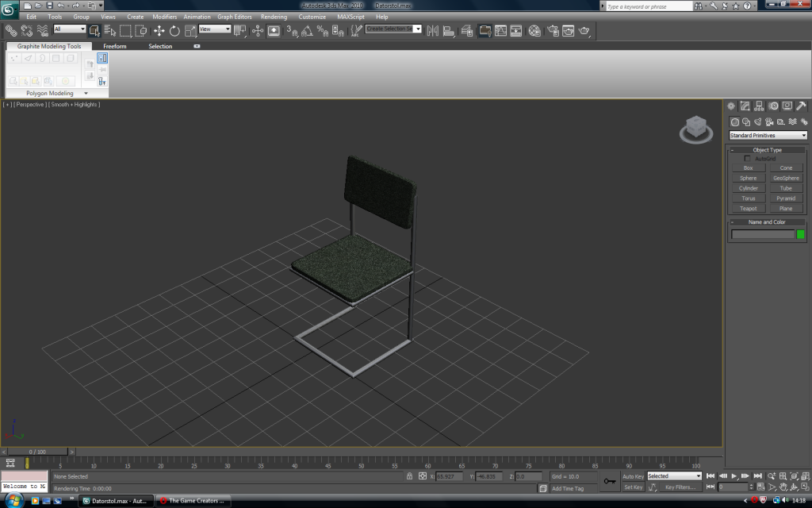This screenshot has width=812, height=508.
Task: Open the Utilities hammer panel tab
Action: (x=801, y=106)
